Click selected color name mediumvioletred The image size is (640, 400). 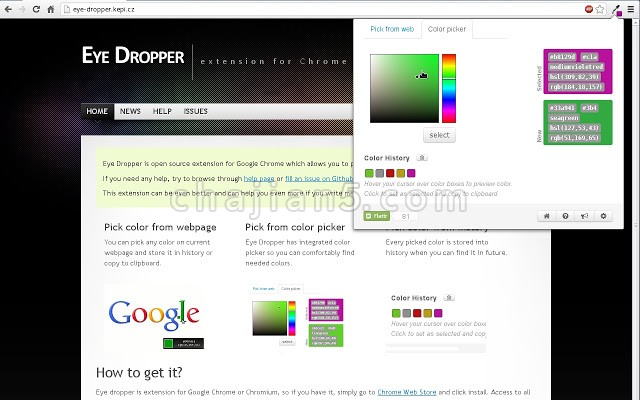[576, 67]
